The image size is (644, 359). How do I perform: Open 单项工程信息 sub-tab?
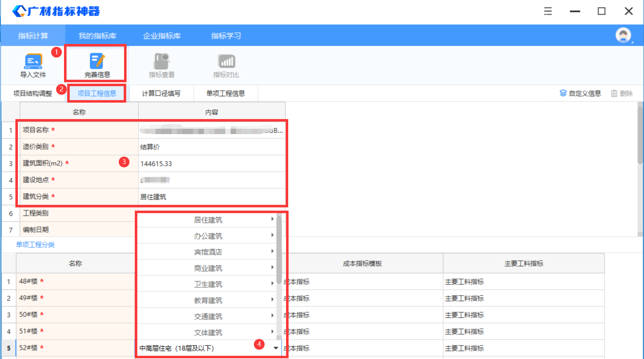point(226,93)
